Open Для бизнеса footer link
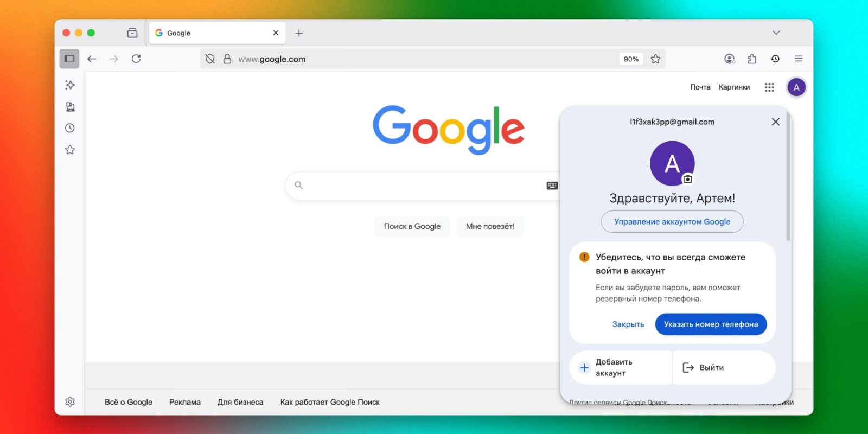Image resolution: width=868 pixels, height=434 pixels. [240, 402]
